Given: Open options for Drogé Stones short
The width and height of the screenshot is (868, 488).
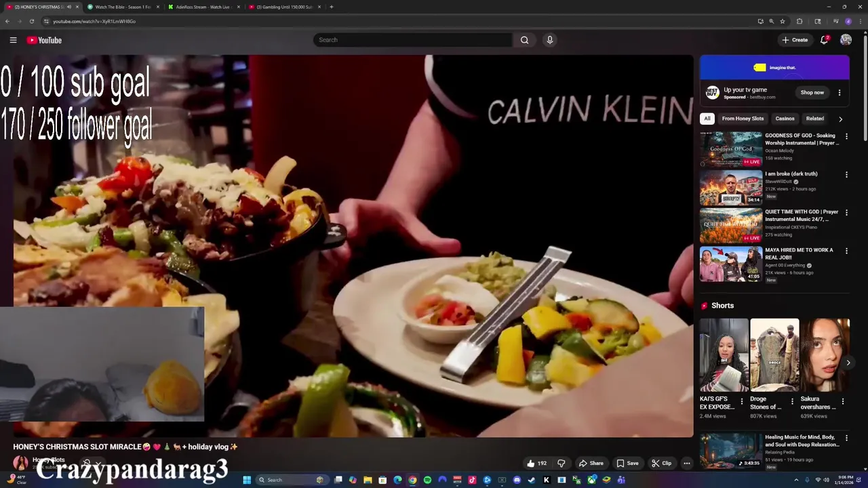Looking at the screenshot, I should 792,401.
